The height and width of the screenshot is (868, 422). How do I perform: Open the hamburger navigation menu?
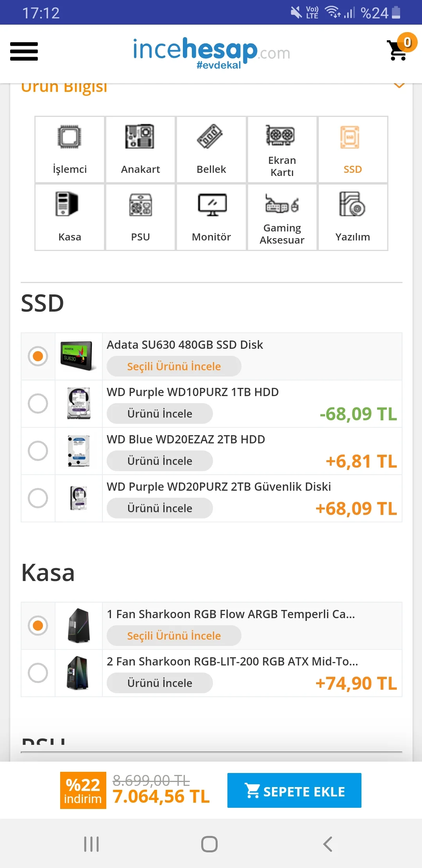coord(24,51)
